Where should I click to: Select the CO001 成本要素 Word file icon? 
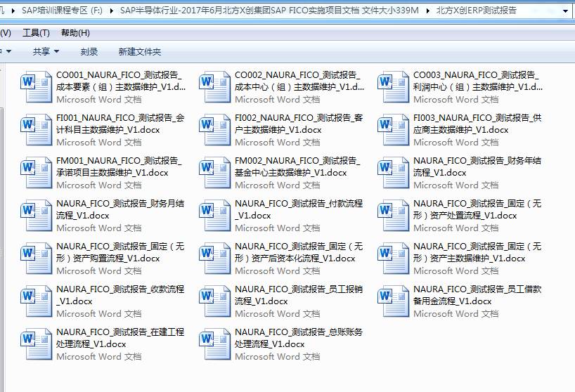36,87
